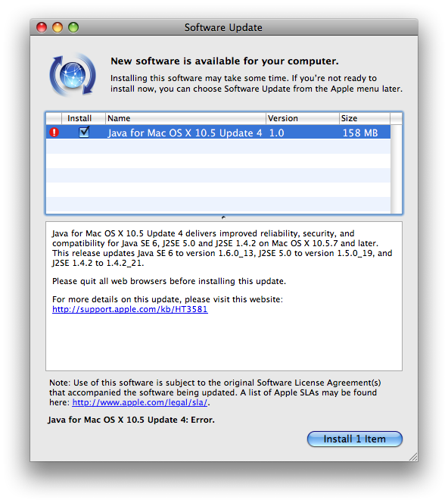Open the apple.com/legal/sla link
Image resolution: width=448 pixels, height=503 pixels.
(140, 402)
